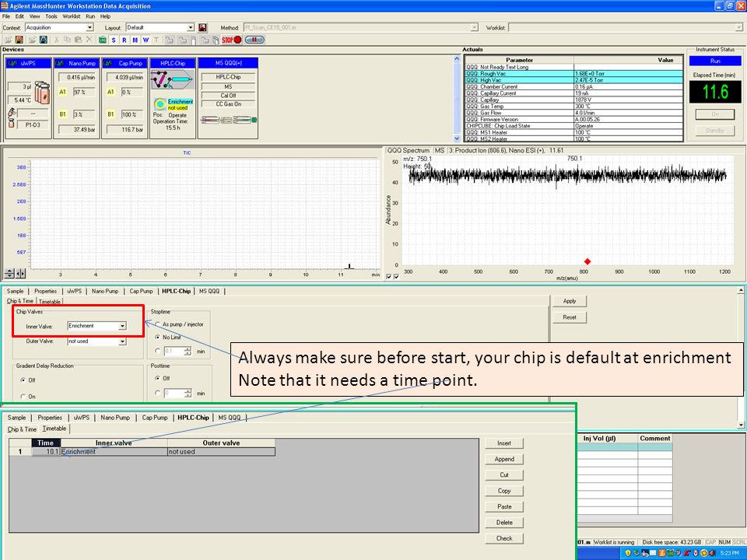Open the Outer Valve dropdown
This screenshot has height=560, width=747.
click(x=122, y=341)
